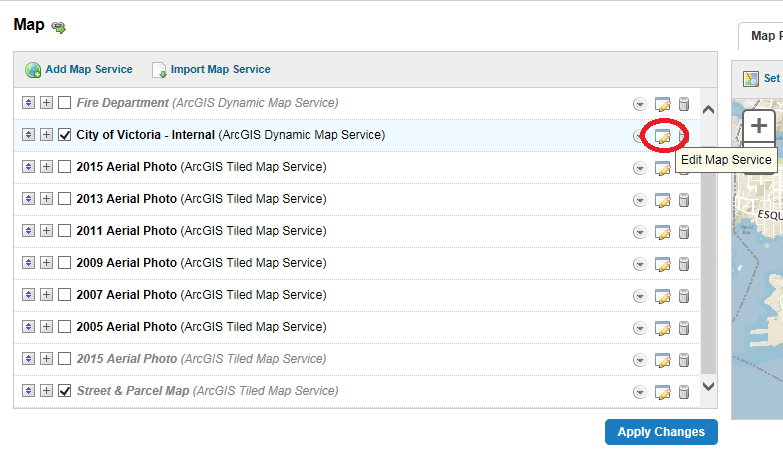Open the 2007 Aerial Photo row dropdown arrow
This screenshot has height=454, width=783.
click(x=640, y=296)
